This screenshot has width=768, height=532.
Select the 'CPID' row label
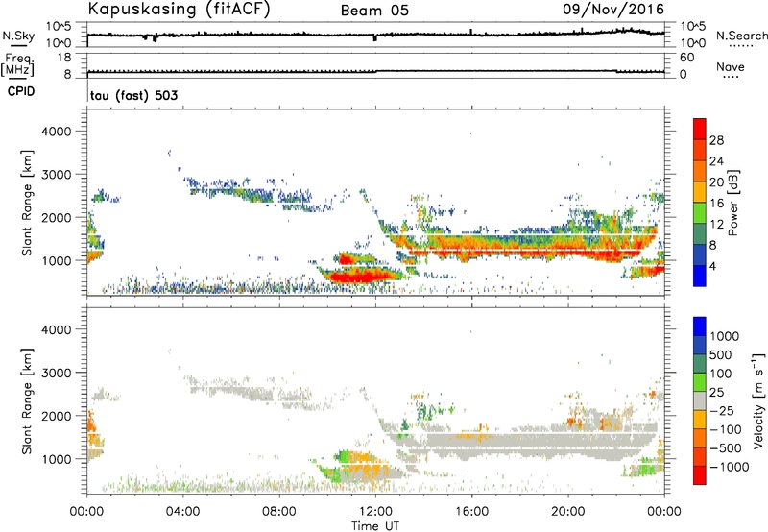(x=21, y=91)
